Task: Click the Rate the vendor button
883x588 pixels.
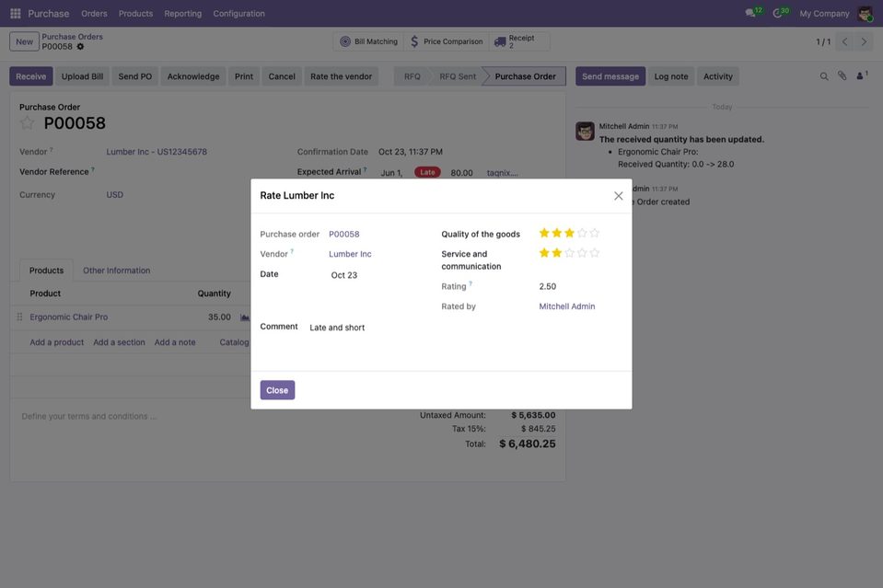Action: tap(342, 76)
